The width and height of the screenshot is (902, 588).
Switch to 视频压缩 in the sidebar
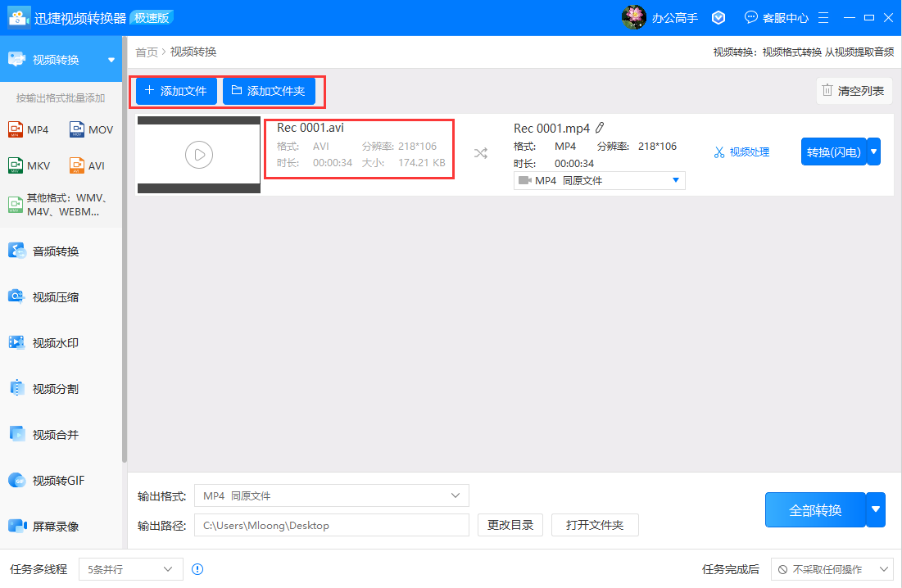[x=56, y=297]
